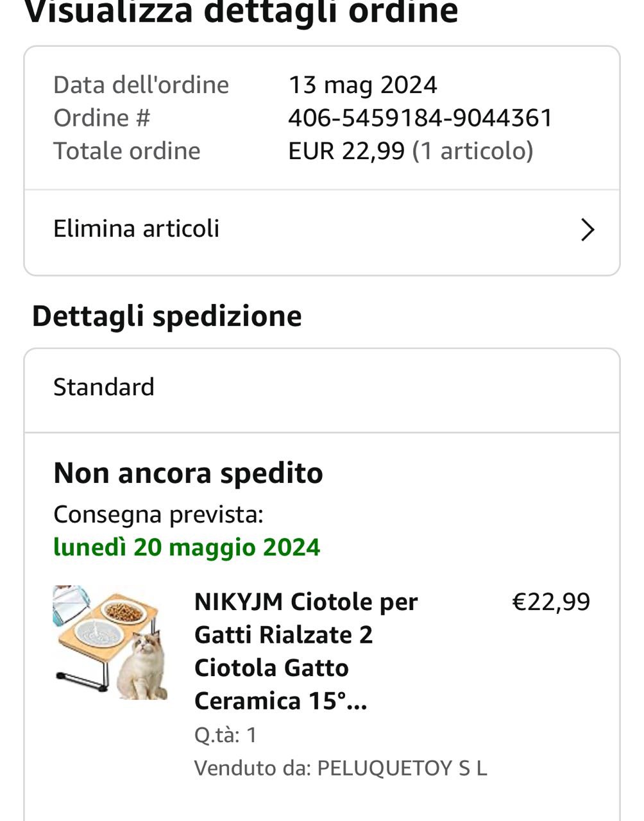Open the Elimina articoli option
Screen dimensions: 644x821
pos(137,229)
